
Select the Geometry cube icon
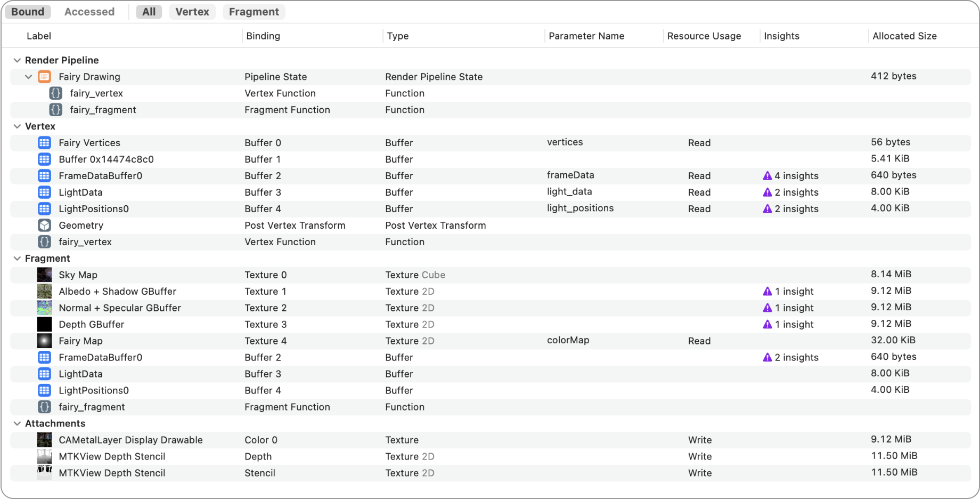44,225
